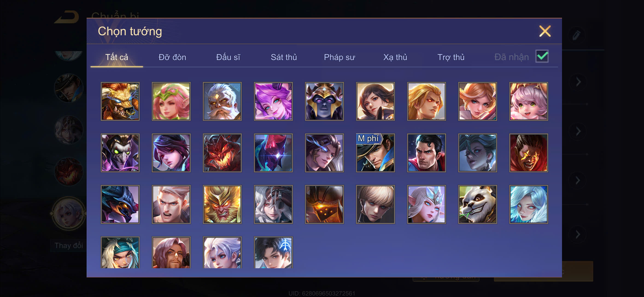Select the purple-haired girl hero portrait
Viewport: 644px width, 297px height.
273,101
